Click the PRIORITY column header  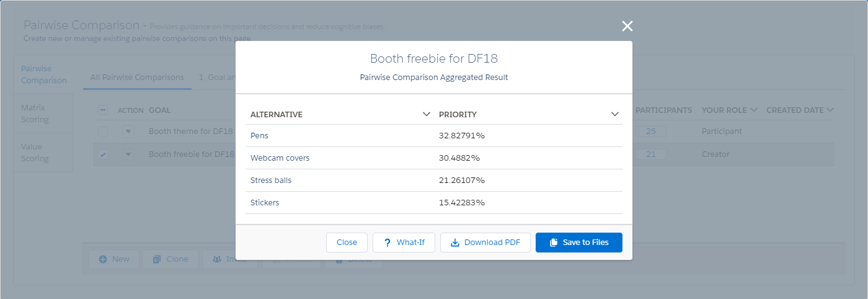(x=458, y=114)
